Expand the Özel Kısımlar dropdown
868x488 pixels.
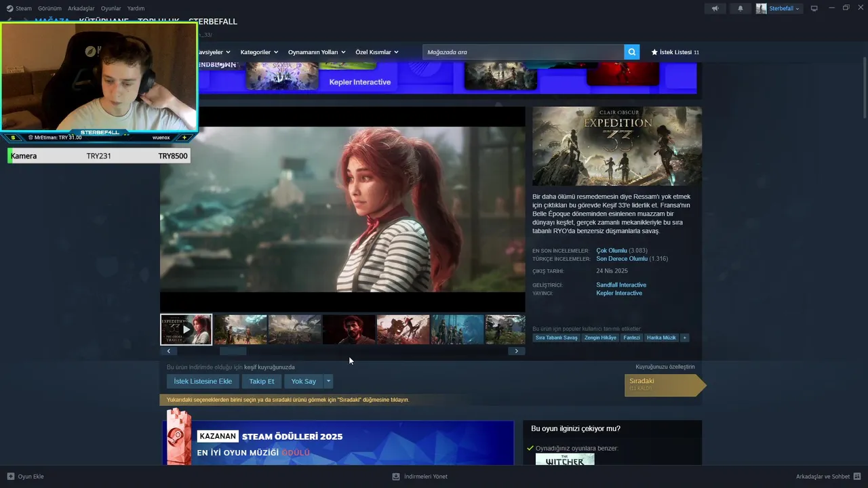377,52
